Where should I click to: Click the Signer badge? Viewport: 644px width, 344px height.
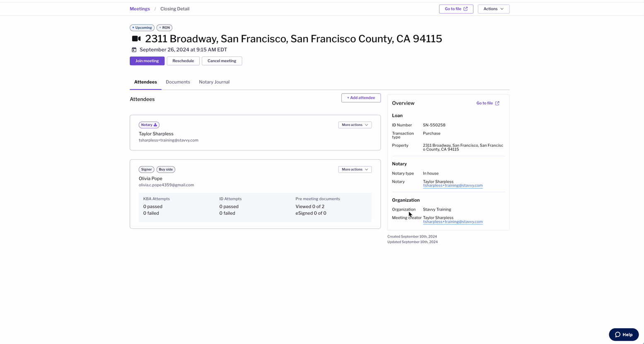pyautogui.click(x=146, y=170)
